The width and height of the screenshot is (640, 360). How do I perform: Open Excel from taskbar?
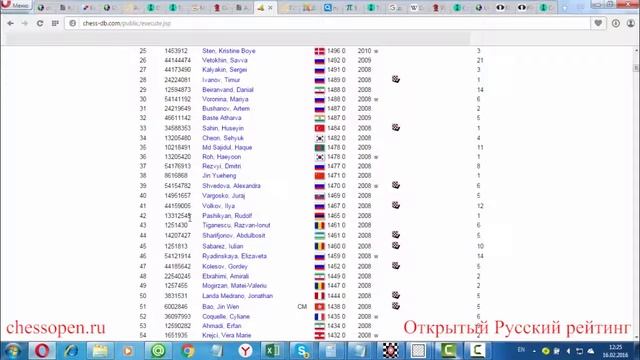click(273, 351)
